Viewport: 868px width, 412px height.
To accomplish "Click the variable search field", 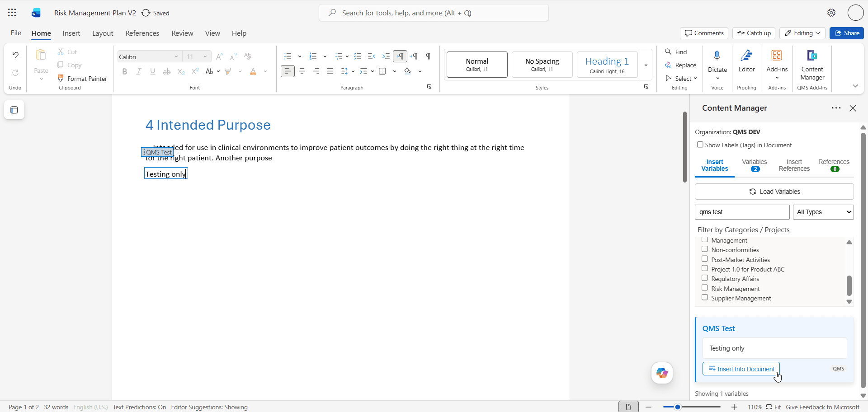I will click(742, 212).
